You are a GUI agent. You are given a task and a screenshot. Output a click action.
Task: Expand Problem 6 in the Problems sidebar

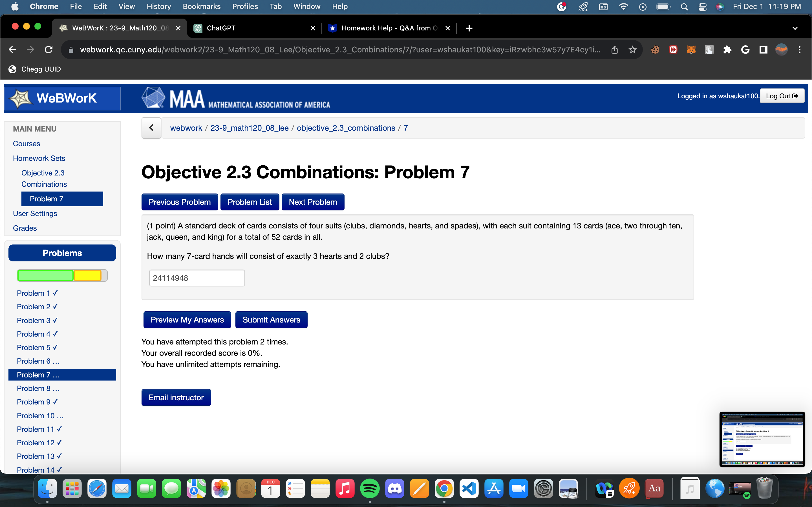point(38,361)
